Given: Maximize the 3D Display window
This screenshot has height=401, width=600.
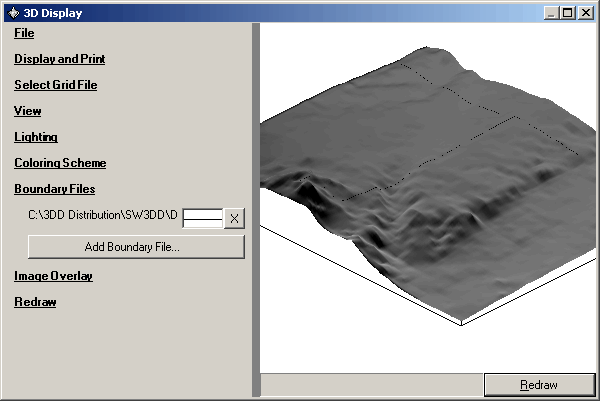Looking at the screenshot, I should pos(567,13).
